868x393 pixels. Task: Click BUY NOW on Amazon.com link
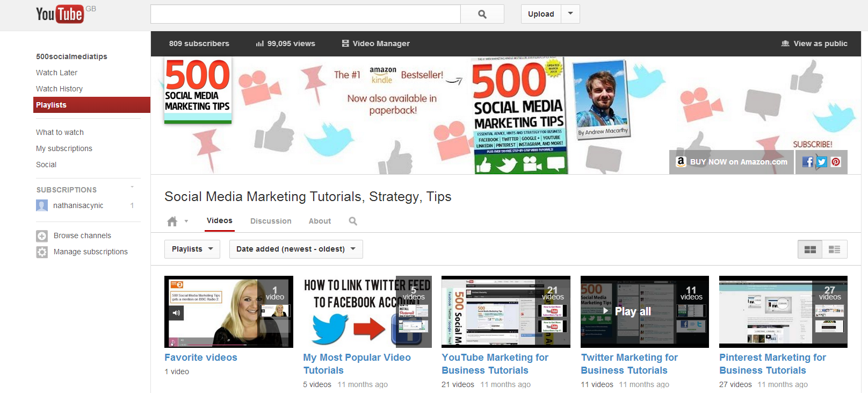[x=739, y=162]
